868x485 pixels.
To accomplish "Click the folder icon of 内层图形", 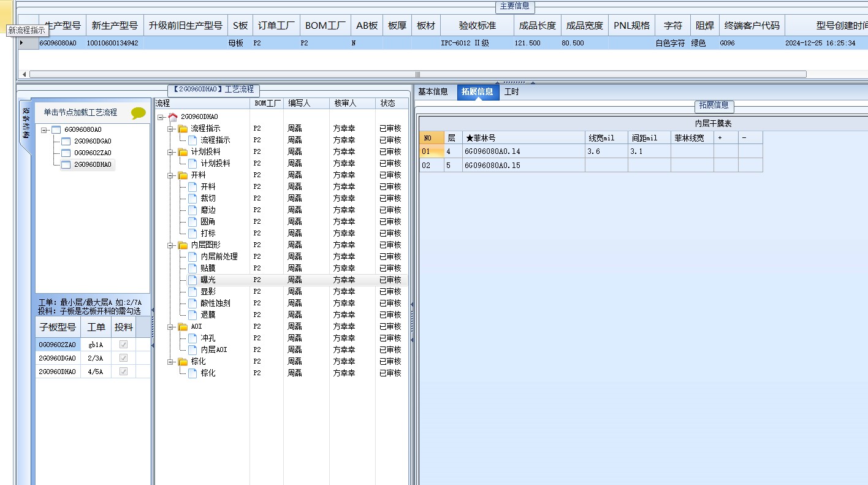I will coord(183,245).
